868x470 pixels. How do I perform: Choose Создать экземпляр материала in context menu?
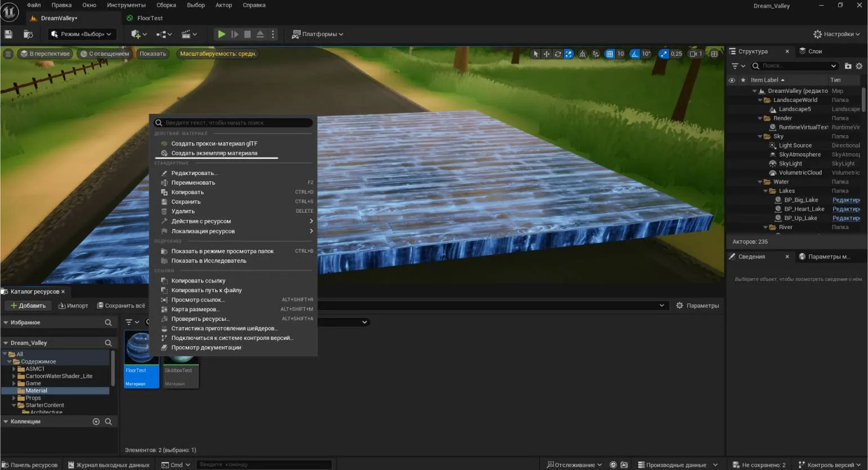click(214, 153)
